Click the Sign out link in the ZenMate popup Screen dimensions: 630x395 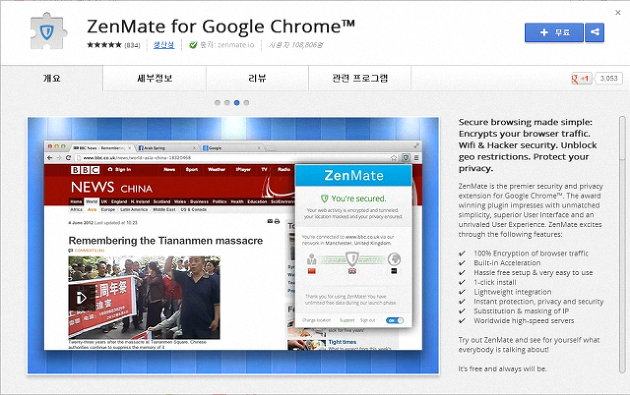coord(368,320)
